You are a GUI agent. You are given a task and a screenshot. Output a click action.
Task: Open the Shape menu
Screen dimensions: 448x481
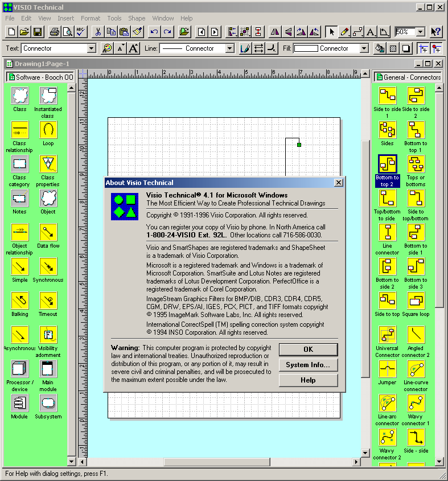(137, 18)
